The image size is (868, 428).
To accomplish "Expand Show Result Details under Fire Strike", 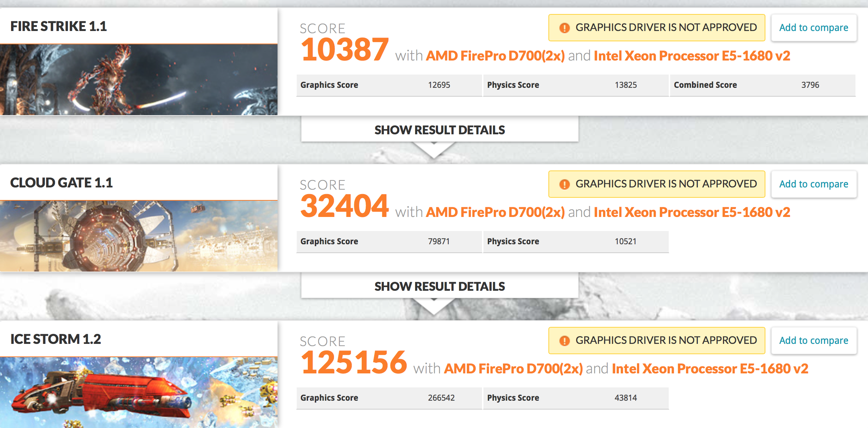I will click(440, 130).
